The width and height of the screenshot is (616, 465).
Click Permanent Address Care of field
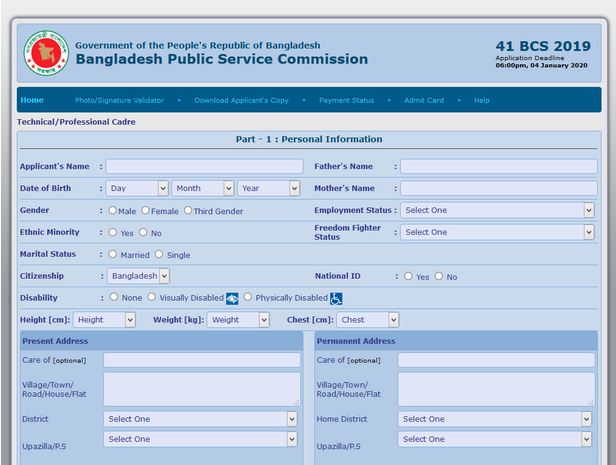497,360
